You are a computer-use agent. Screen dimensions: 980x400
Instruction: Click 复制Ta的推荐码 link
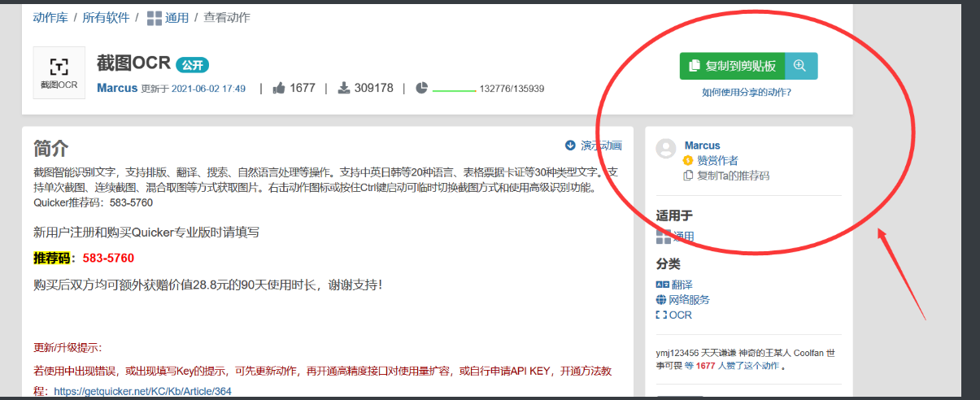click(x=733, y=175)
